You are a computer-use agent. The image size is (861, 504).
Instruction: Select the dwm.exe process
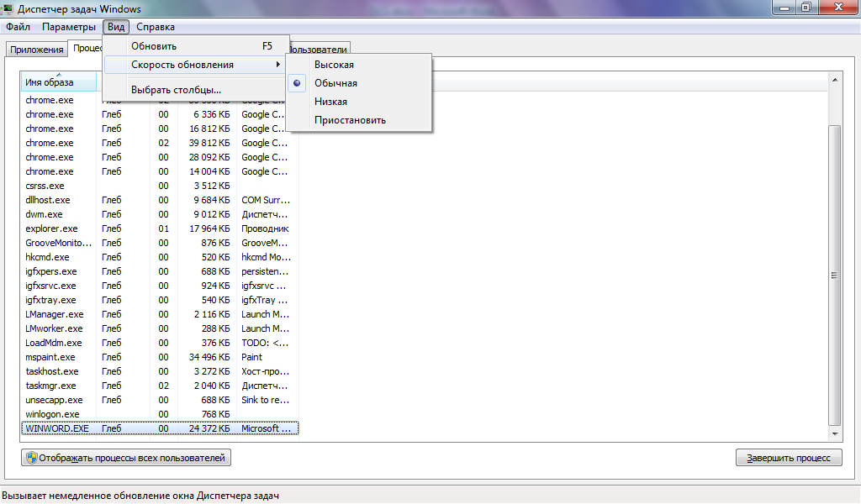tap(160, 214)
